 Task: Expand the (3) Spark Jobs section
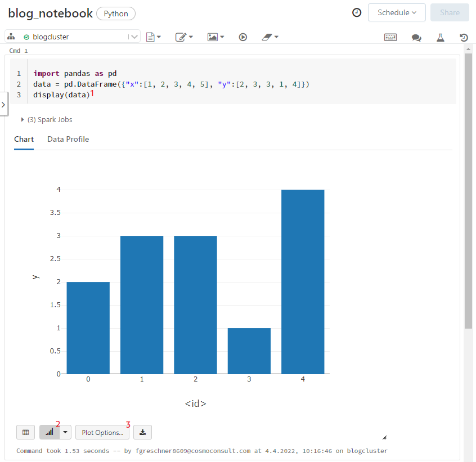(x=47, y=120)
